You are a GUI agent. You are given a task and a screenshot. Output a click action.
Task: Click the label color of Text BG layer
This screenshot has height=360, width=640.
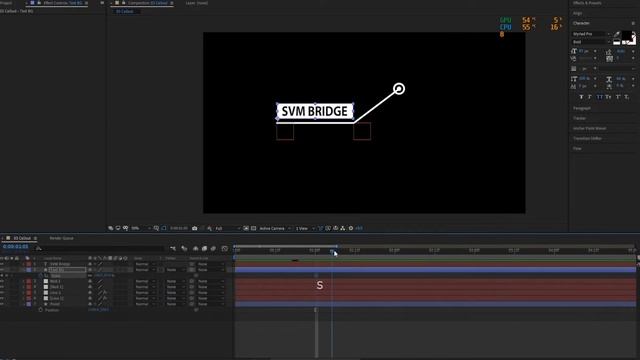pyautogui.click(x=29, y=270)
